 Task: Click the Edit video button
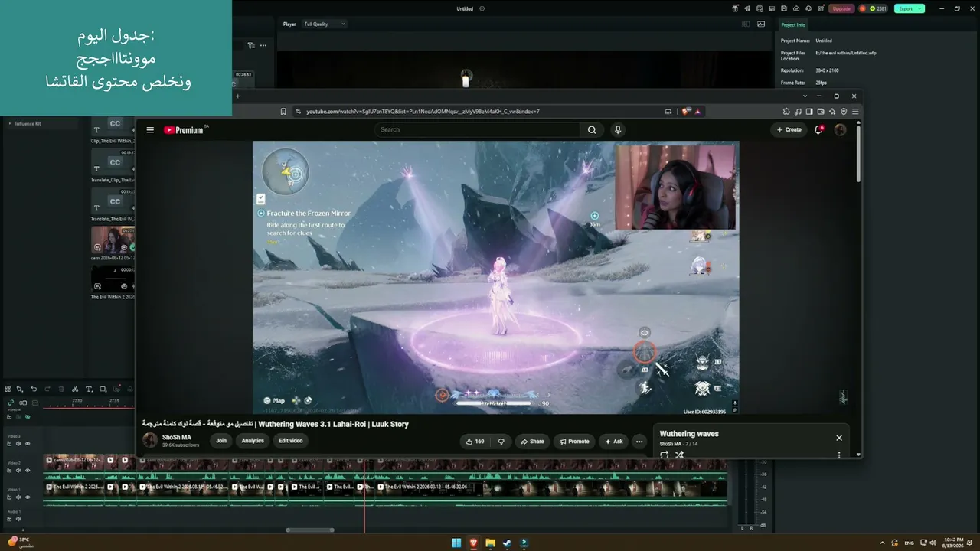pyautogui.click(x=291, y=441)
